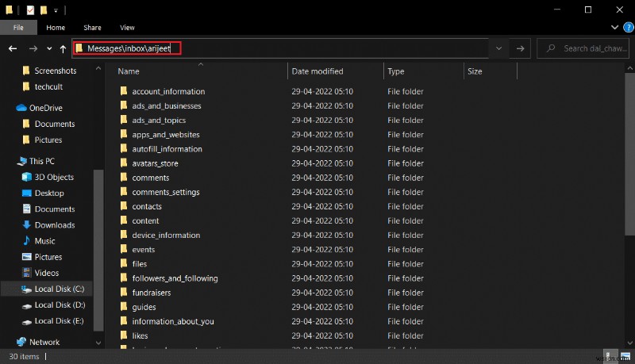The width and height of the screenshot is (635, 364).
Task: Select the account_information folder
Action: click(168, 91)
